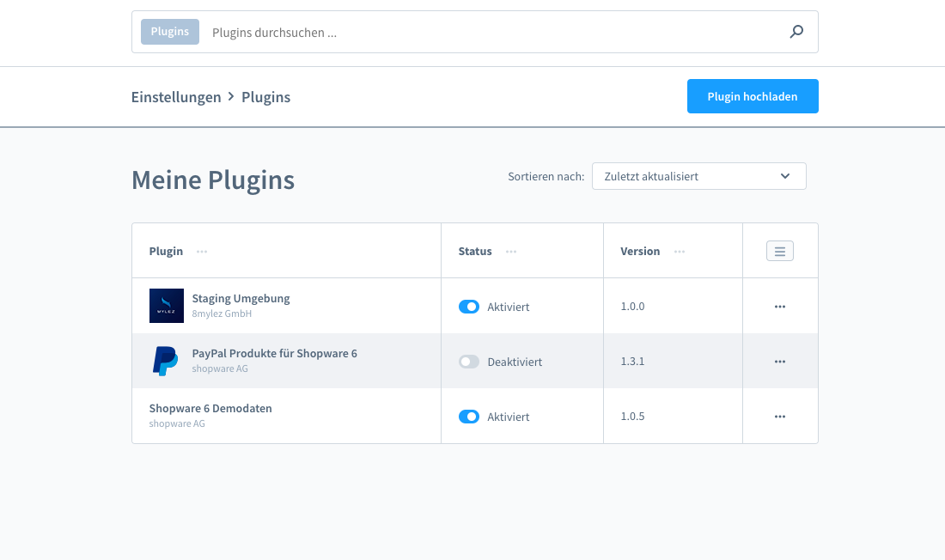The image size is (945, 560).
Task: Click the Plugins breadcrumb
Action: 265,97
